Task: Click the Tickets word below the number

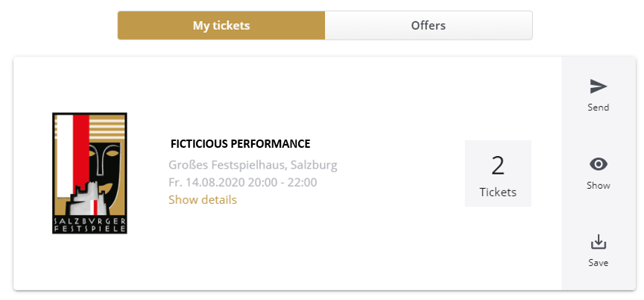Action: click(x=498, y=192)
